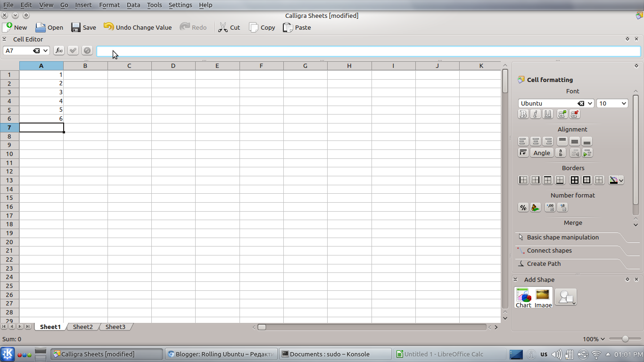Select the underline icon
Screen dimensions: 644x362
point(548,114)
